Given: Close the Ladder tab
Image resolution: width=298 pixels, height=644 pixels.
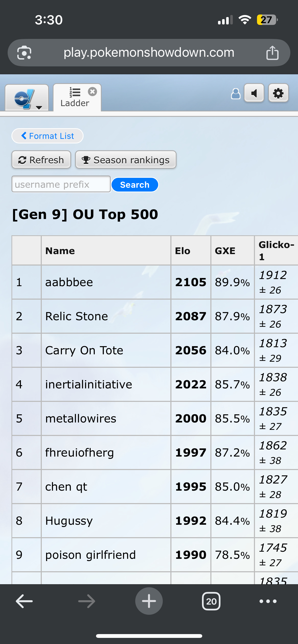Looking at the screenshot, I should (x=92, y=92).
